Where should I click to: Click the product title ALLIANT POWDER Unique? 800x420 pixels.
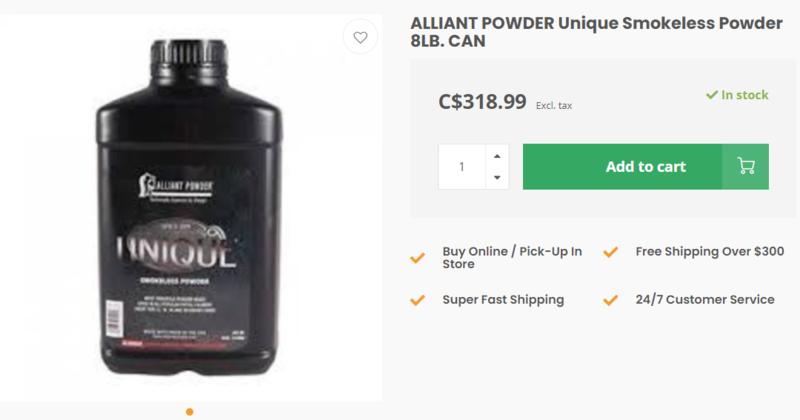click(x=596, y=32)
